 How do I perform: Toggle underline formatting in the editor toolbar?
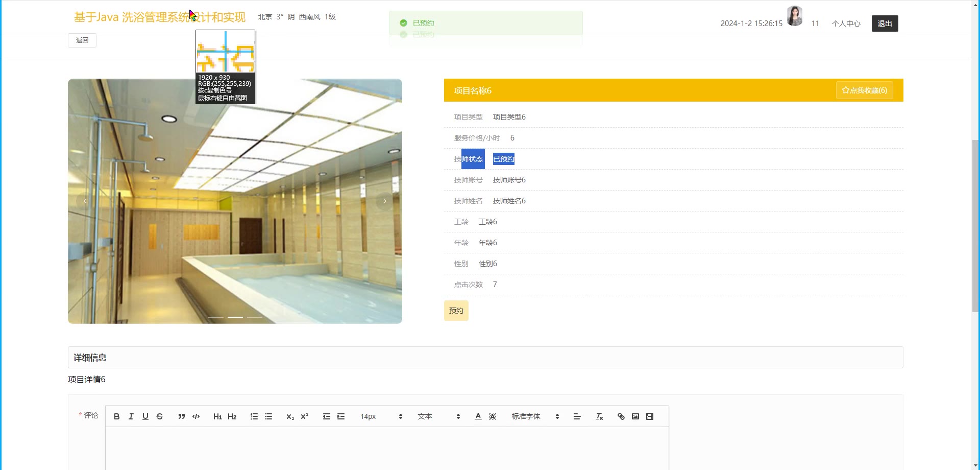(145, 416)
